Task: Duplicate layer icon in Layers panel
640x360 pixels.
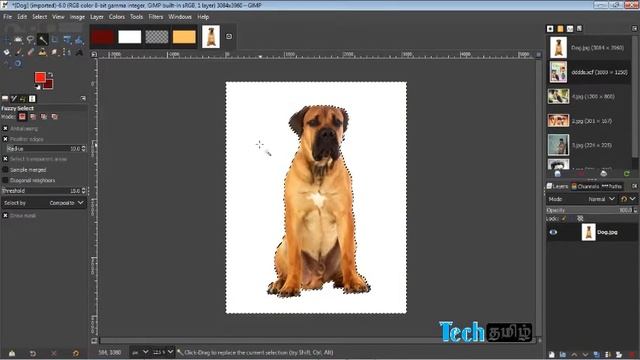Action: click(x=596, y=354)
